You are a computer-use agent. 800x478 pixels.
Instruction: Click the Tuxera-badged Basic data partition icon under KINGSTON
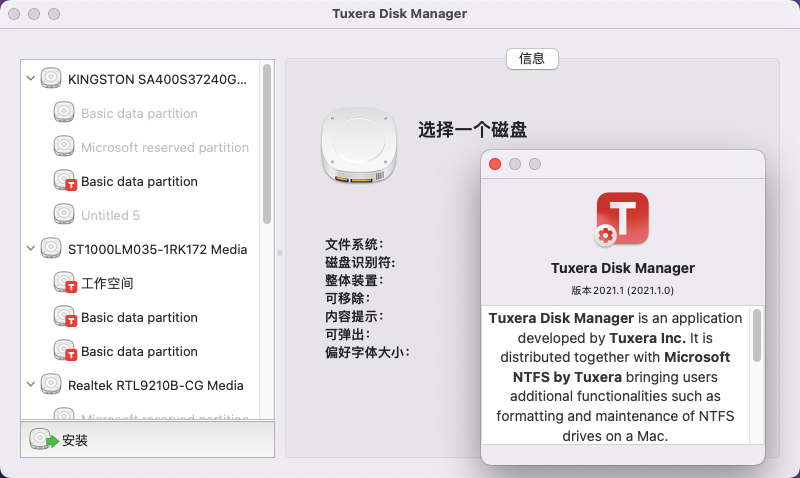65,181
